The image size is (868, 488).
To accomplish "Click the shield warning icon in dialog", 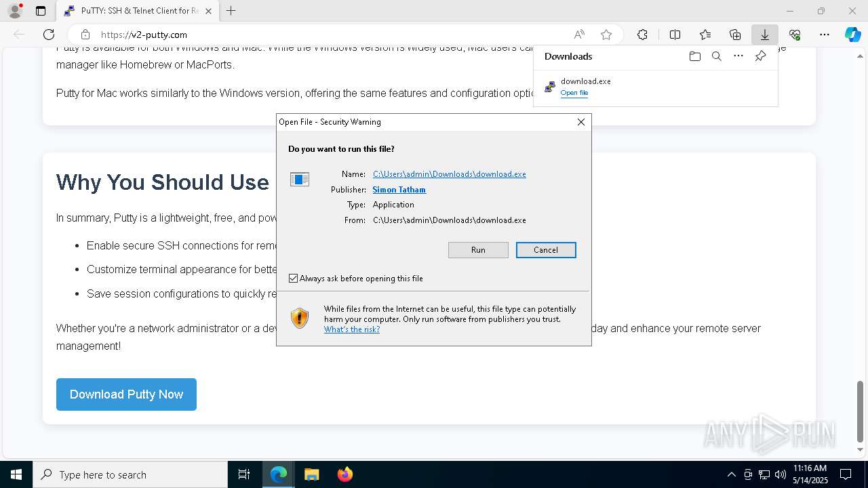I will (299, 318).
